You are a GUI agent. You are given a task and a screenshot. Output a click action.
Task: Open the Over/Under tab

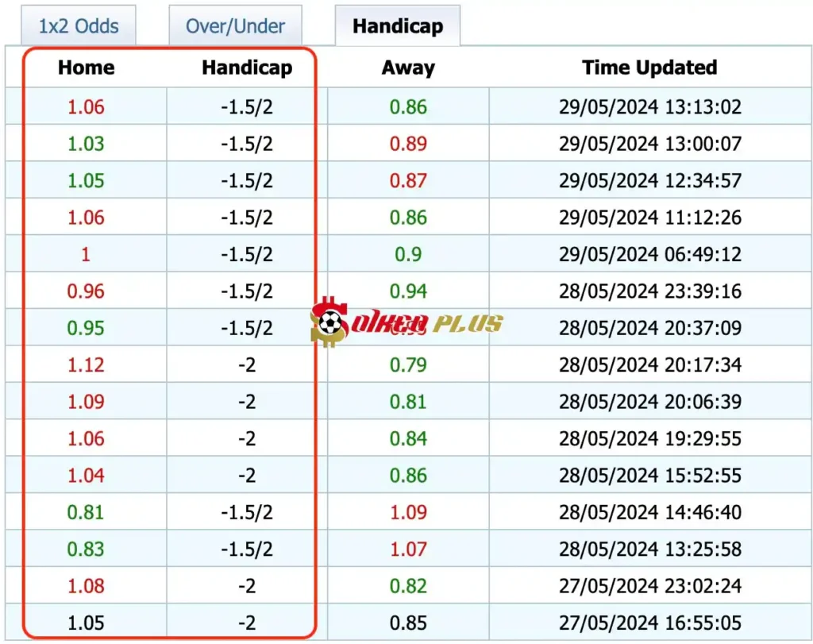coord(235,26)
